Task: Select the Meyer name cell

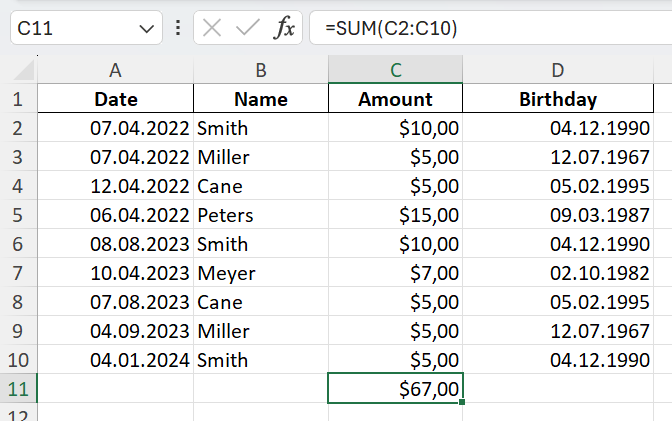Action: tap(261, 273)
